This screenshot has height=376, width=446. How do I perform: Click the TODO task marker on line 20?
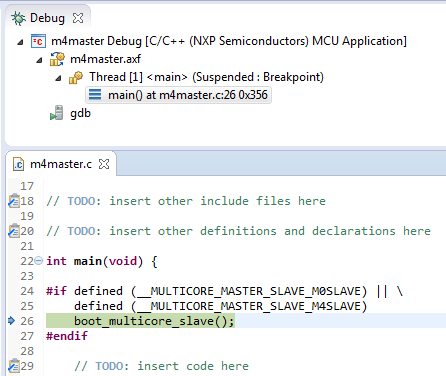click(x=14, y=231)
